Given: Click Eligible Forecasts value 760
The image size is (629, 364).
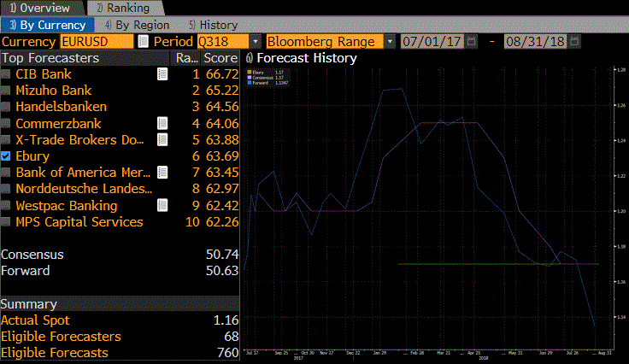Looking at the screenshot, I should 228,353.
